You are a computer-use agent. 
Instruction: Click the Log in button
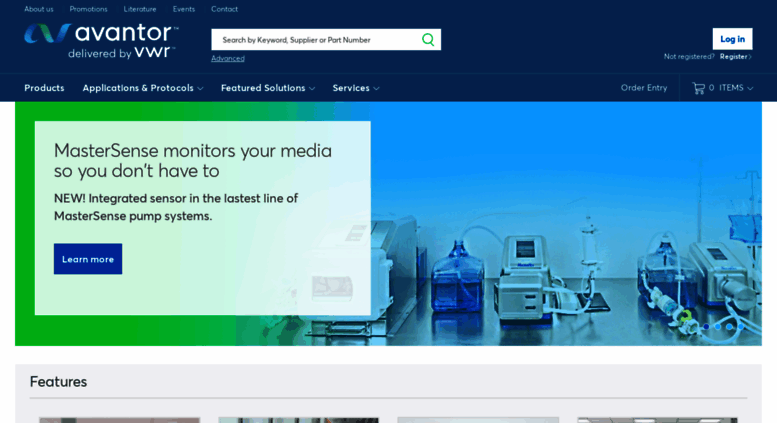pos(732,39)
